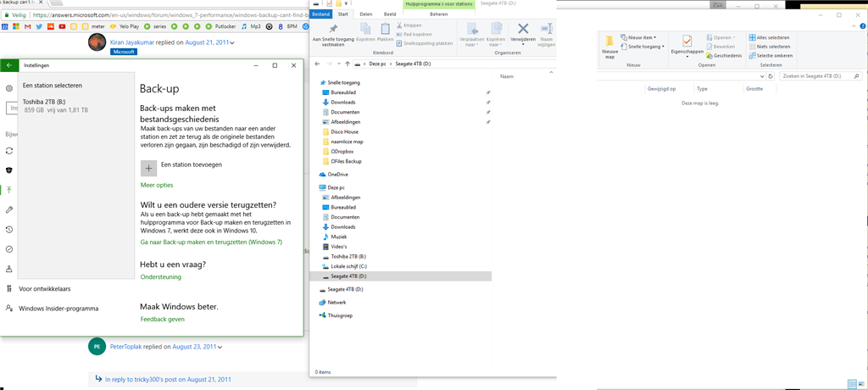868x390 pixels.
Task: Select Bureaublad under Snelle toegang
Action: [344, 92]
